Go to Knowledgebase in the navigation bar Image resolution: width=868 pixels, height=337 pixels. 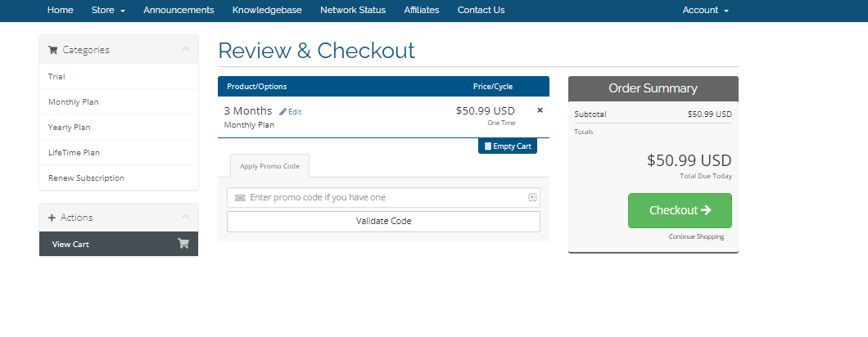click(267, 10)
